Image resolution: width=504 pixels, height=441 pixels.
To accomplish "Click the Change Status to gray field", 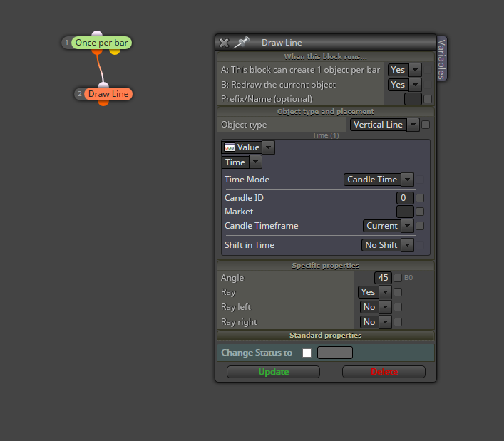I will 335,353.
